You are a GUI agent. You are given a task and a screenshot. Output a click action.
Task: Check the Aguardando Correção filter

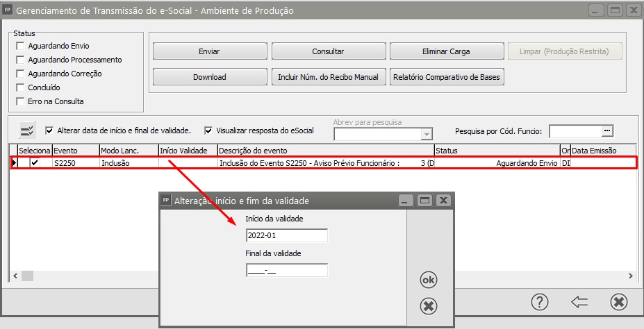20,74
